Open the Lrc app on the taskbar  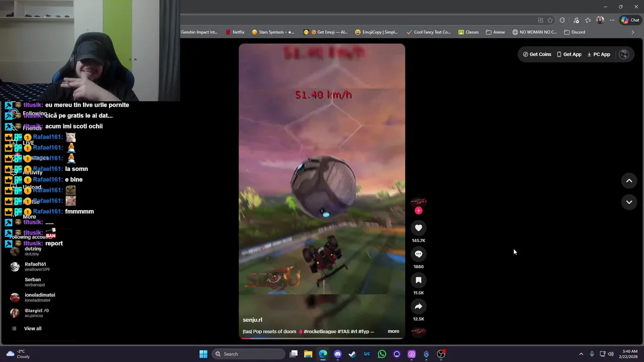click(367, 354)
